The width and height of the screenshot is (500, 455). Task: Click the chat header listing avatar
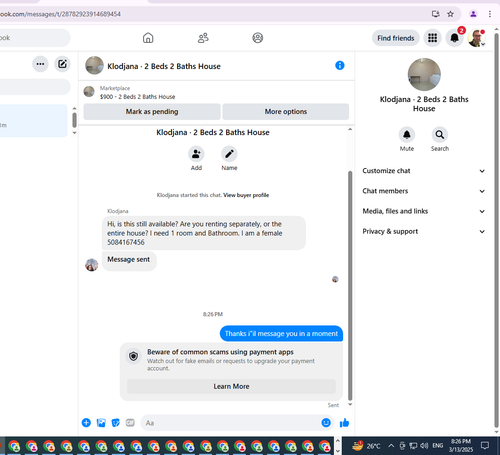94,65
